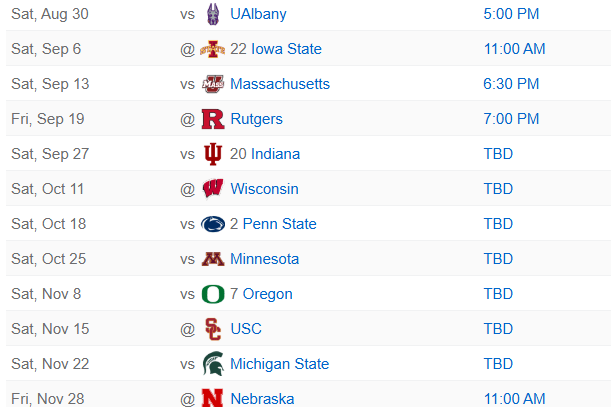Image resolution: width=611 pixels, height=407 pixels.
Task: Click the 7:00 PM Rutgers game time
Action: point(511,119)
